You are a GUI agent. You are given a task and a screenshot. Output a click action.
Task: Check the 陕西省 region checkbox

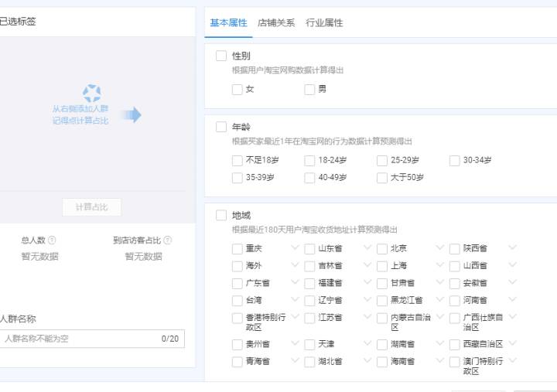point(455,249)
